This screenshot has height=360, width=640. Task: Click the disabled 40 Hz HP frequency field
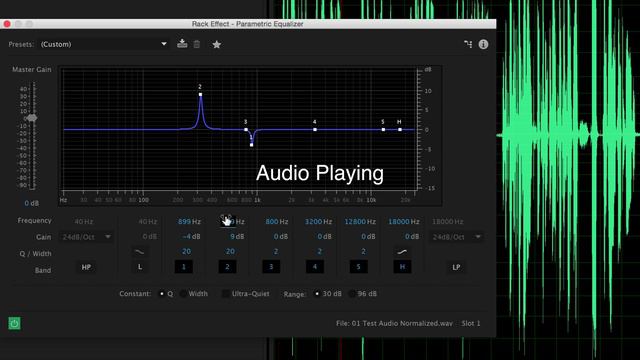84,222
